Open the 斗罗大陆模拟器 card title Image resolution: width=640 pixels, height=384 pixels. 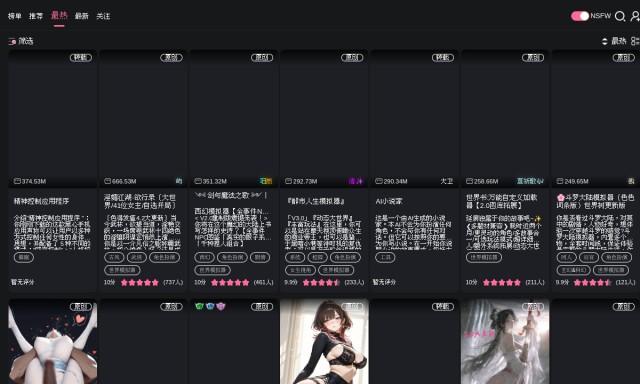point(595,201)
